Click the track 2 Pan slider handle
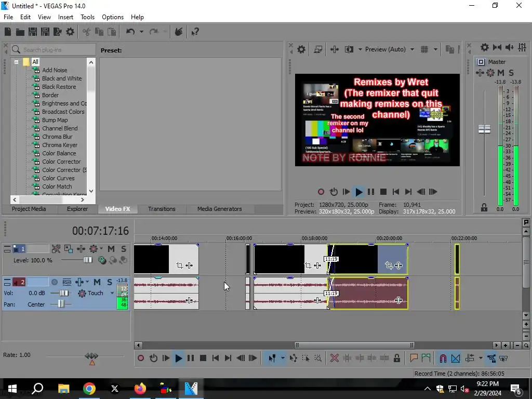Viewport: 532px width, 399px height. click(61, 303)
